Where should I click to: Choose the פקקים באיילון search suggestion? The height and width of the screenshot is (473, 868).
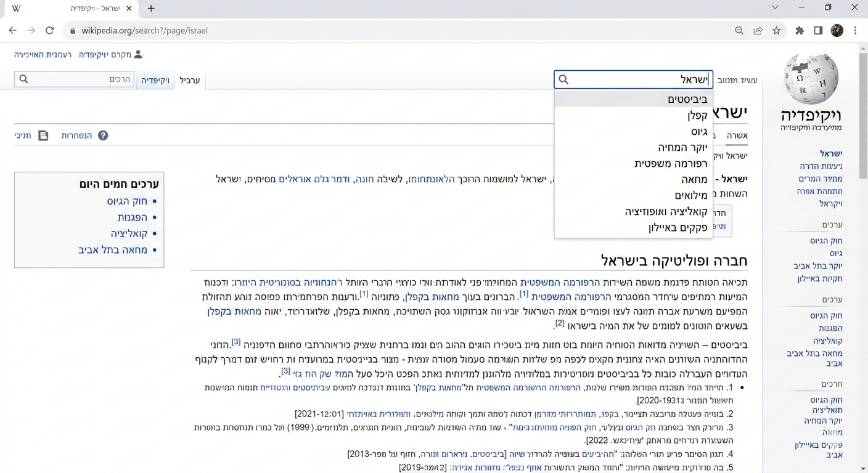click(634, 227)
